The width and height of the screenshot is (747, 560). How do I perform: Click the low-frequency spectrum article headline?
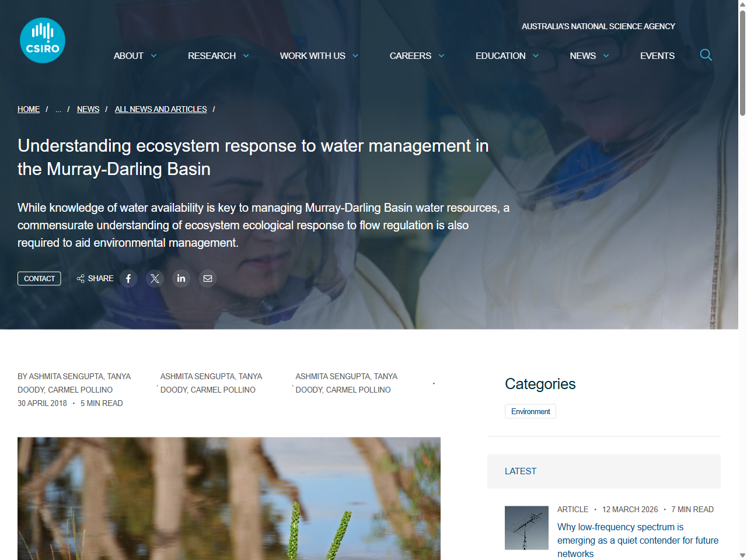pos(637,540)
